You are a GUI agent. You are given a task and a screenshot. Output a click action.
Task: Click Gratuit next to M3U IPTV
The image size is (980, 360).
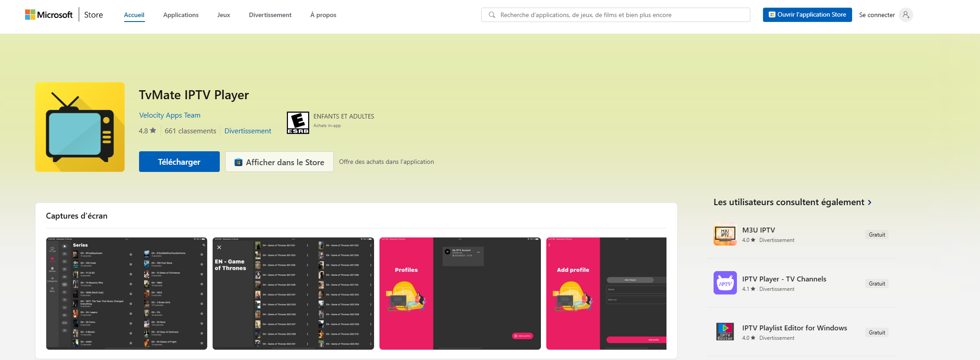pyautogui.click(x=877, y=234)
